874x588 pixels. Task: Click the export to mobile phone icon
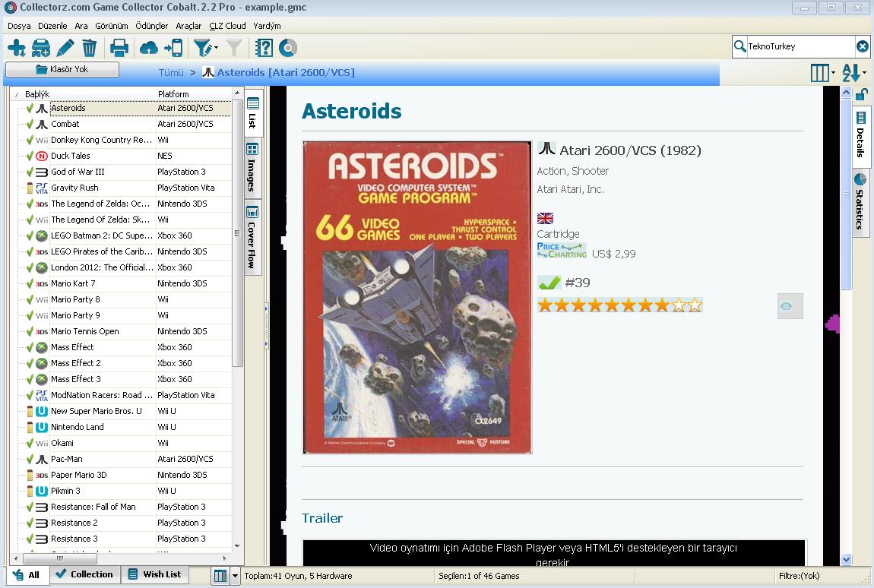coord(174,49)
